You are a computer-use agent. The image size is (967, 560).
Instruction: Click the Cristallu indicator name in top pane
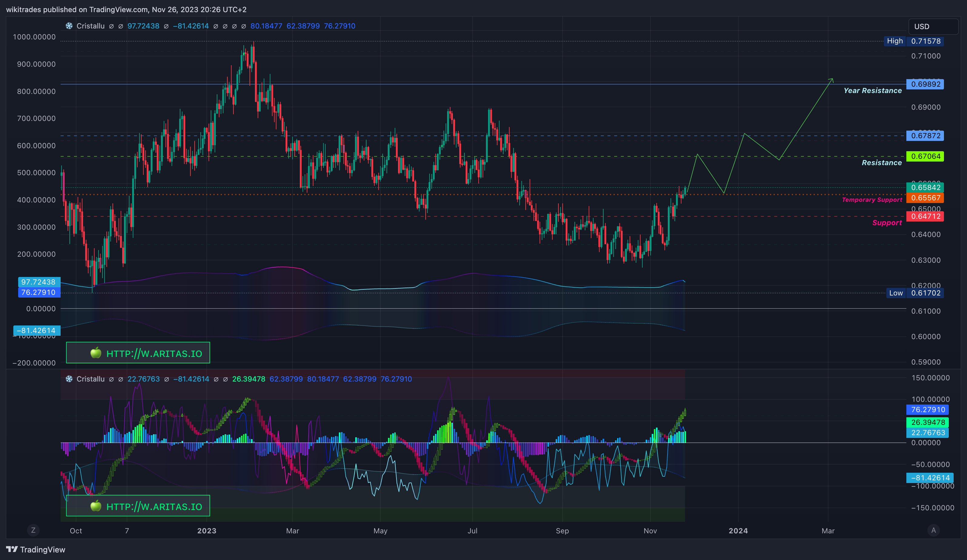[x=91, y=26]
